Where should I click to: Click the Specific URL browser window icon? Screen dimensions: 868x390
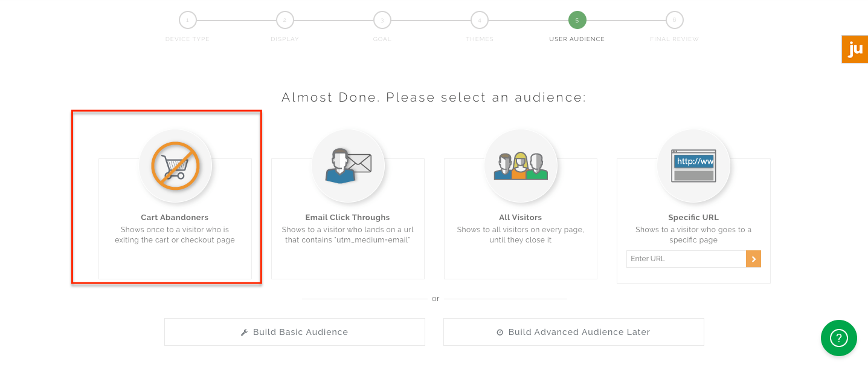(x=693, y=166)
